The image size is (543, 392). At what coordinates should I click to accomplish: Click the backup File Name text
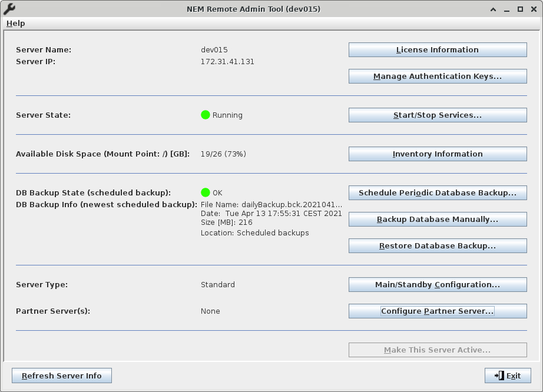[271, 204]
